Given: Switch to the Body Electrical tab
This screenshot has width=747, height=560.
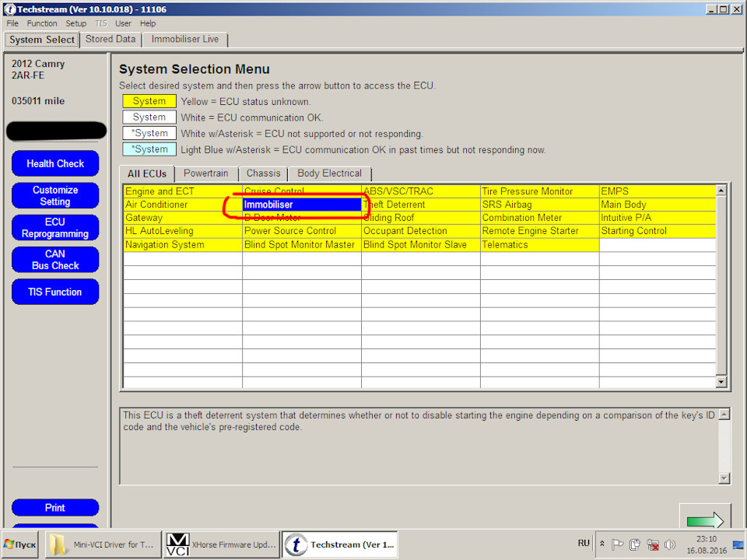Looking at the screenshot, I should click(x=330, y=173).
